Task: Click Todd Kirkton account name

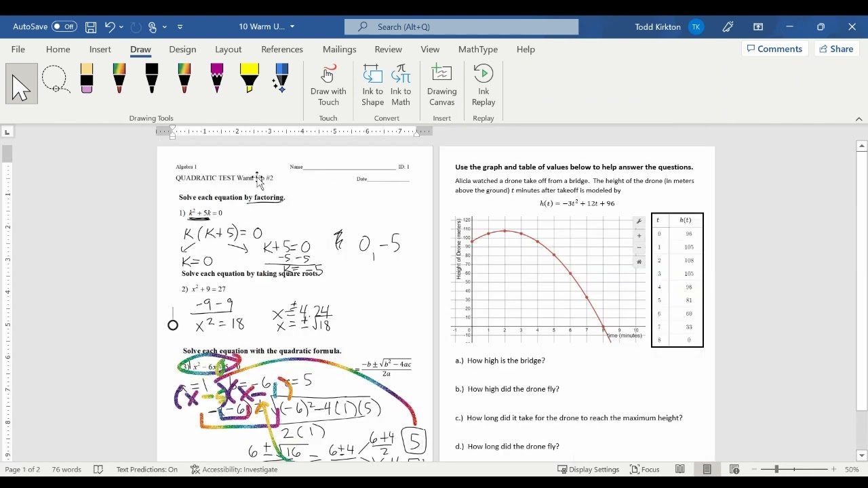Action: pyautogui.click(x=658, y=27)
